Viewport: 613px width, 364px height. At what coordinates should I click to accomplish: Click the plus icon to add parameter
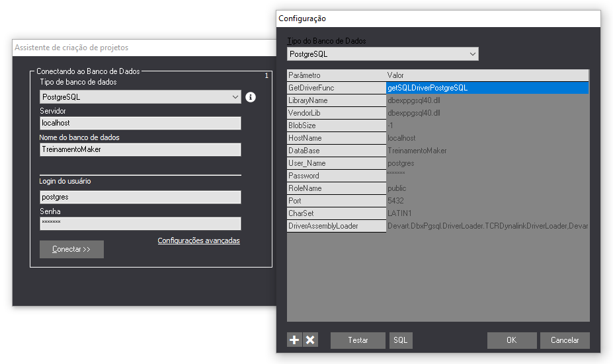(x=294, y=340)
